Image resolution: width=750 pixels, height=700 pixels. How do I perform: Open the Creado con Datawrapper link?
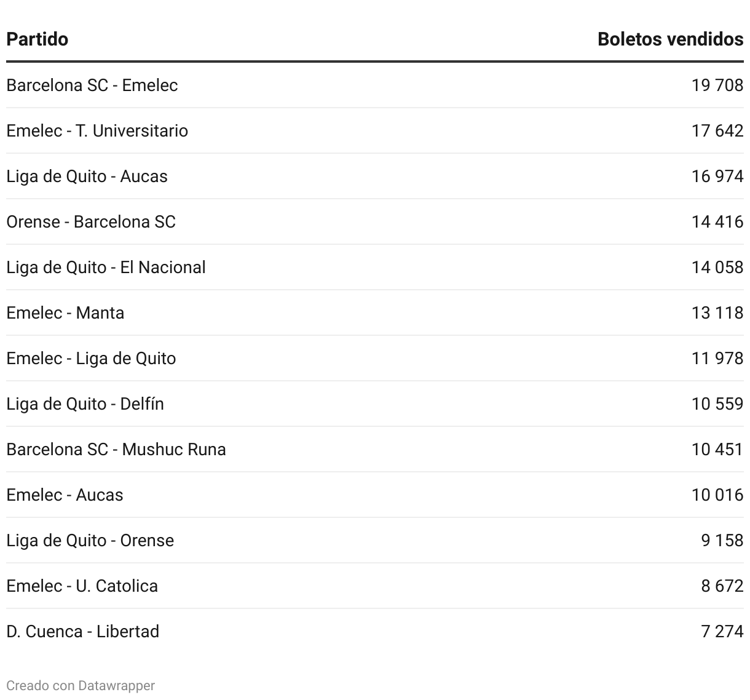coord(81,685)
